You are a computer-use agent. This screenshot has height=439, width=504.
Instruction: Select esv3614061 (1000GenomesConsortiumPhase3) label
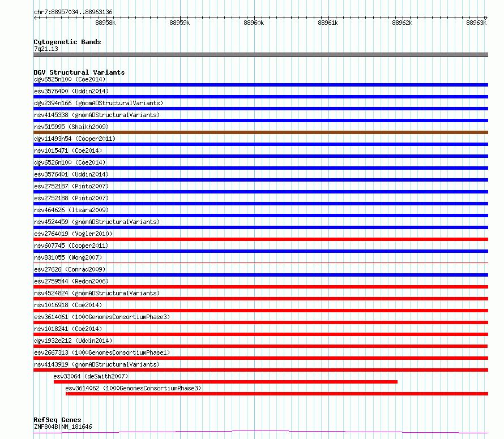(102, 317)
